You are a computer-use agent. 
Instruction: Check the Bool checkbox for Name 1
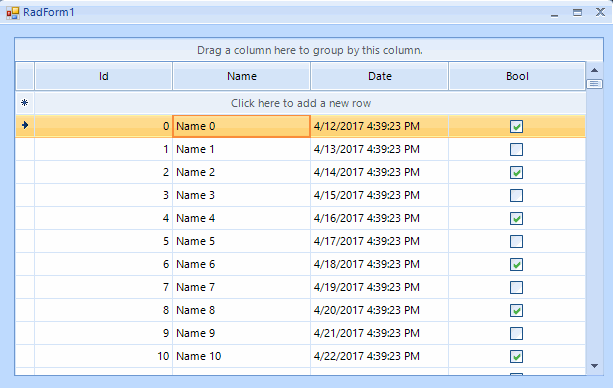click(x=516, y=149)
